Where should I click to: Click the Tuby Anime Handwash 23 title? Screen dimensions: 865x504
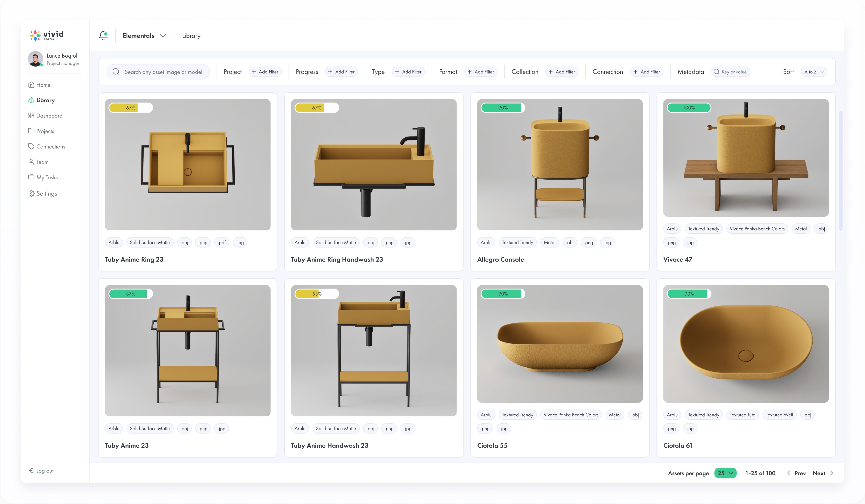330,445
